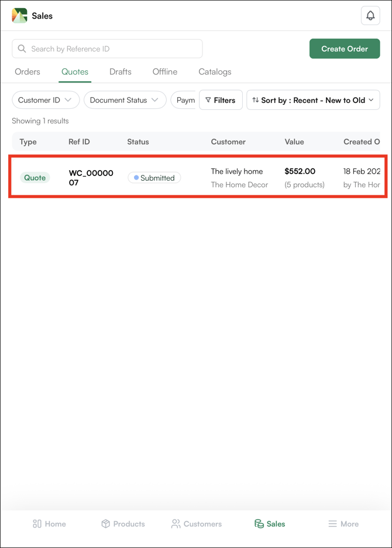
Task: Switch to the Drafts tab
Action: (121, 72)
